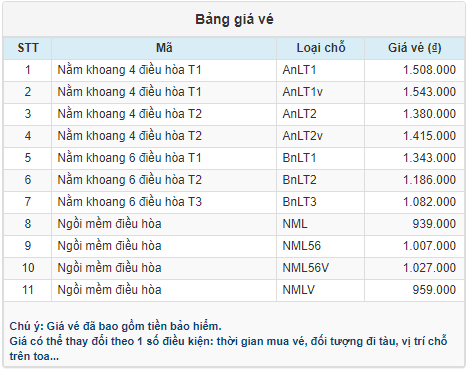Viewport: 470px width, 372px height.
Task: Click the 'Loại chỗ' column header
Action: 320,48
